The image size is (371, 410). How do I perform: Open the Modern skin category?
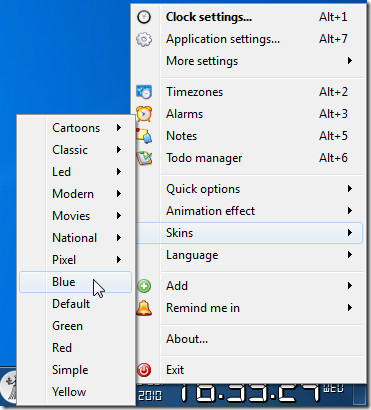(76, 194)
